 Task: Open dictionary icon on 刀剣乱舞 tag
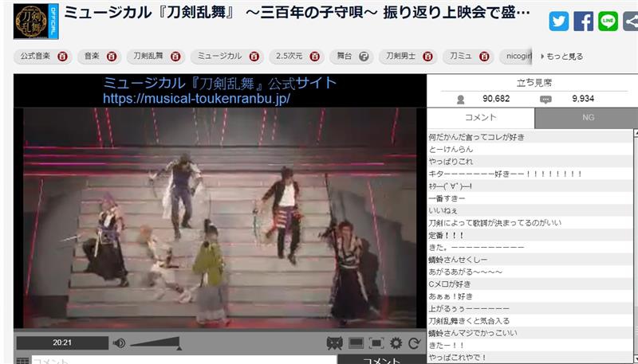point(175,57)
